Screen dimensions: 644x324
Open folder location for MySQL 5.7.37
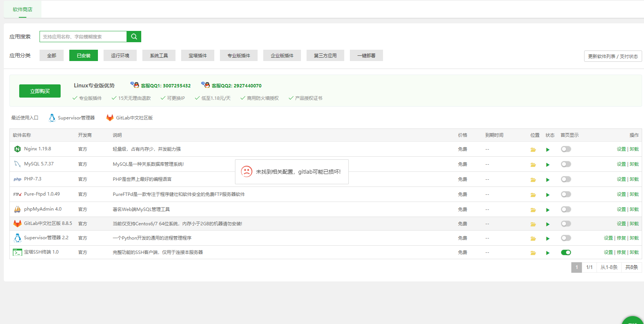coord(533,165)
